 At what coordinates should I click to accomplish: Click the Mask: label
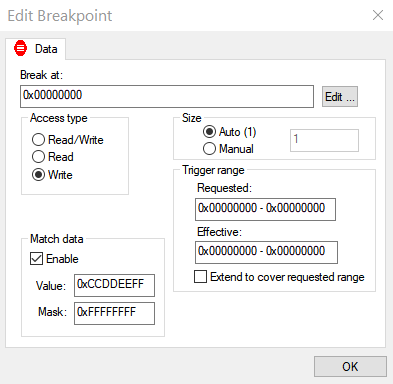pos(52,312)
